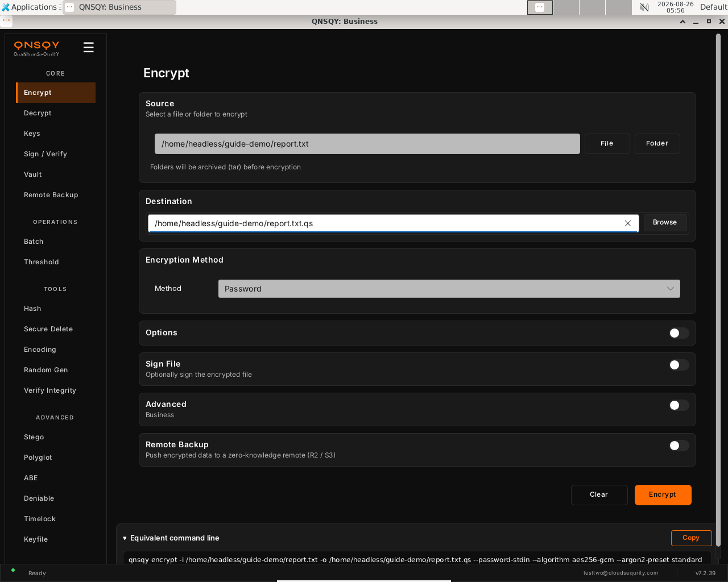
Task: Enable the Options toggle
Action: pos(679,333)
